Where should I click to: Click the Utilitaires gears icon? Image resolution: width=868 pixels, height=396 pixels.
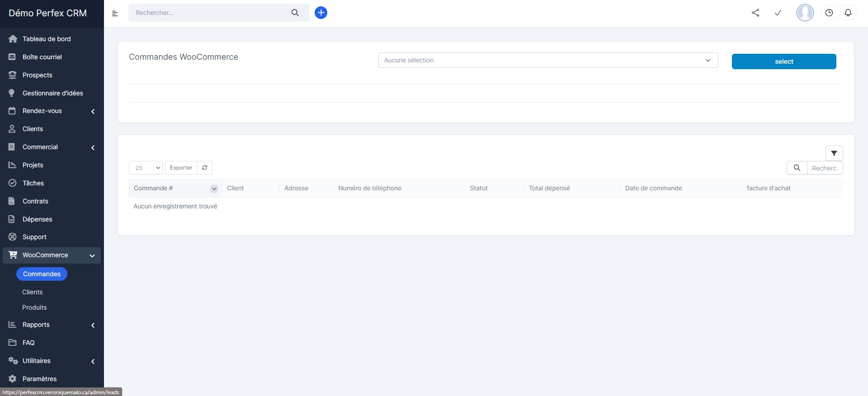13,361
